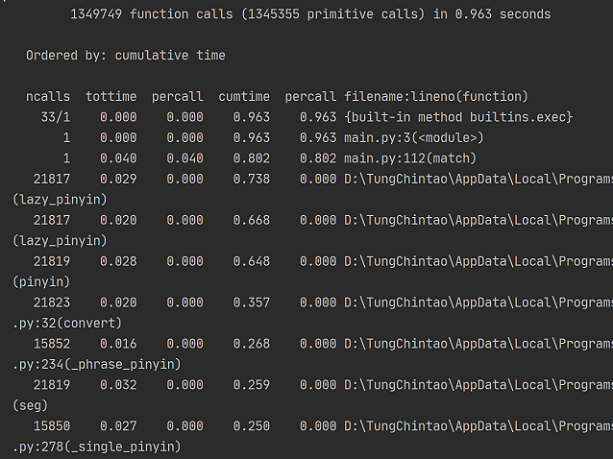This screenshot has width=613, height=459.
Task: Click the 'Ordered by: cumulative time' line
Action: [125, 56]
